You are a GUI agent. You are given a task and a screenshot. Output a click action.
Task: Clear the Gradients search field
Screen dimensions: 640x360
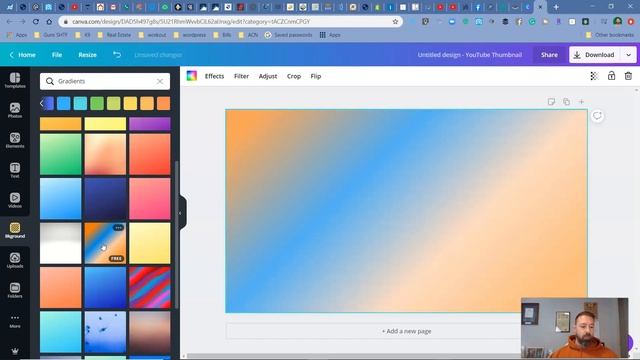coord(160,81)
